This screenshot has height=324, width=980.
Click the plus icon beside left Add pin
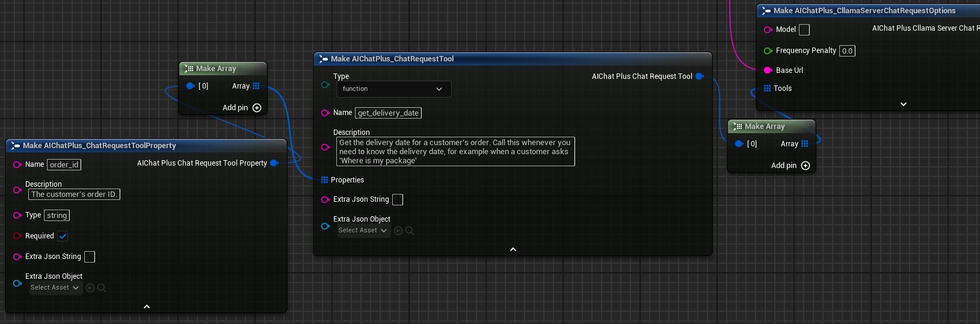click(x=257, y=108)
